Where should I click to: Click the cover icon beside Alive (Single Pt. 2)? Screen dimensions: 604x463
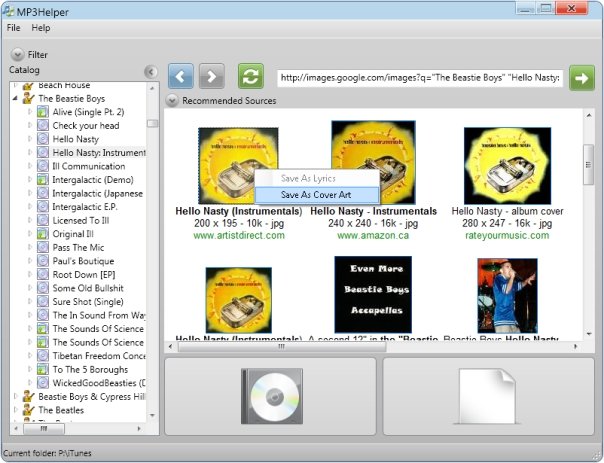(43, 112)
